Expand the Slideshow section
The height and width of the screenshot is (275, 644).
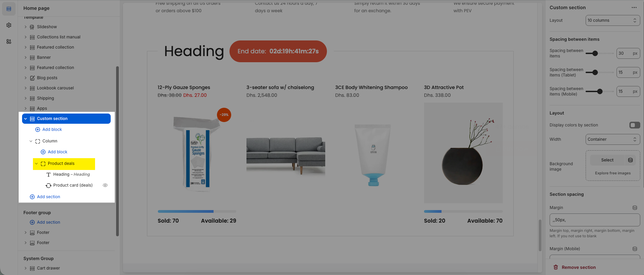click(x=25, y=27)
